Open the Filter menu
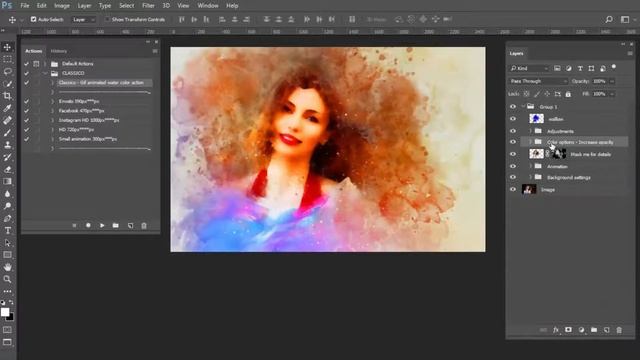This screenshot has width=640, height=360. [x=148, y=6]
